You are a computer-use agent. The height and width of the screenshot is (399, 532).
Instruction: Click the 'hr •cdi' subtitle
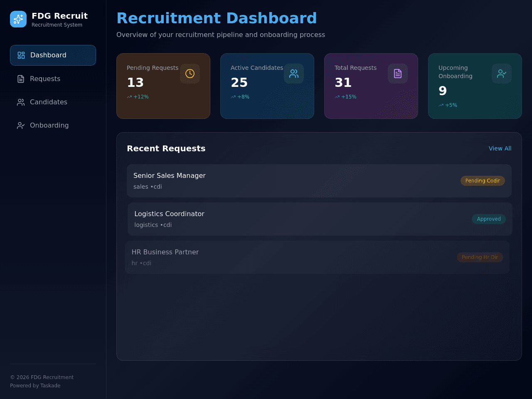(x=141, y=263)
